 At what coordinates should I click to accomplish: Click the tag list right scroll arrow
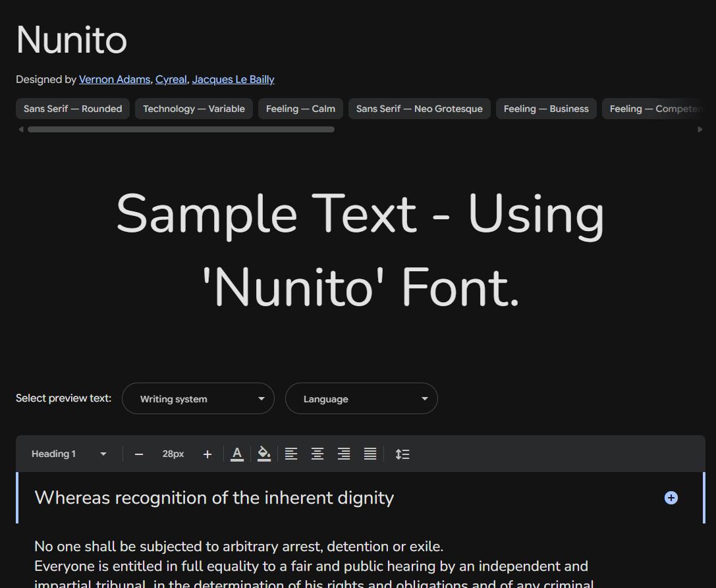pos(700,130)
